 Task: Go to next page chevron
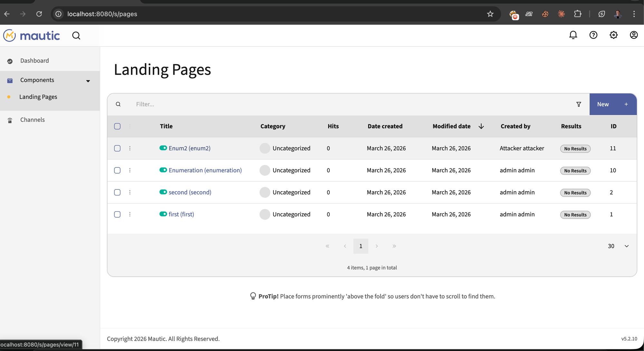(376, 246)
